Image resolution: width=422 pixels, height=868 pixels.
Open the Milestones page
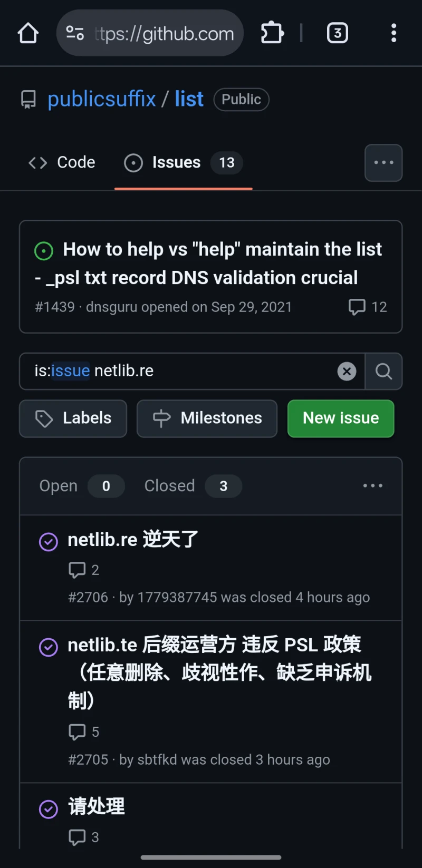[x=207, y=418]
